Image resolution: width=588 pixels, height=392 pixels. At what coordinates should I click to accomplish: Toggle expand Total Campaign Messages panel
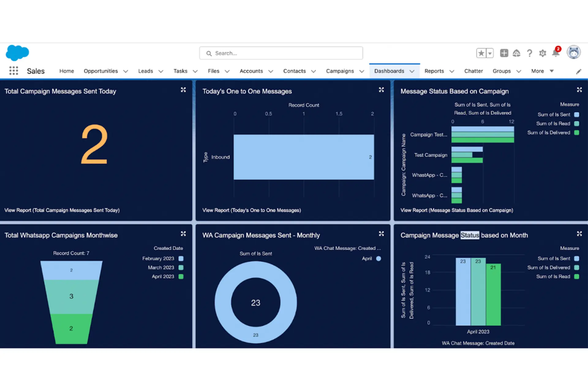pyautogui.click(x=183, y=90)
